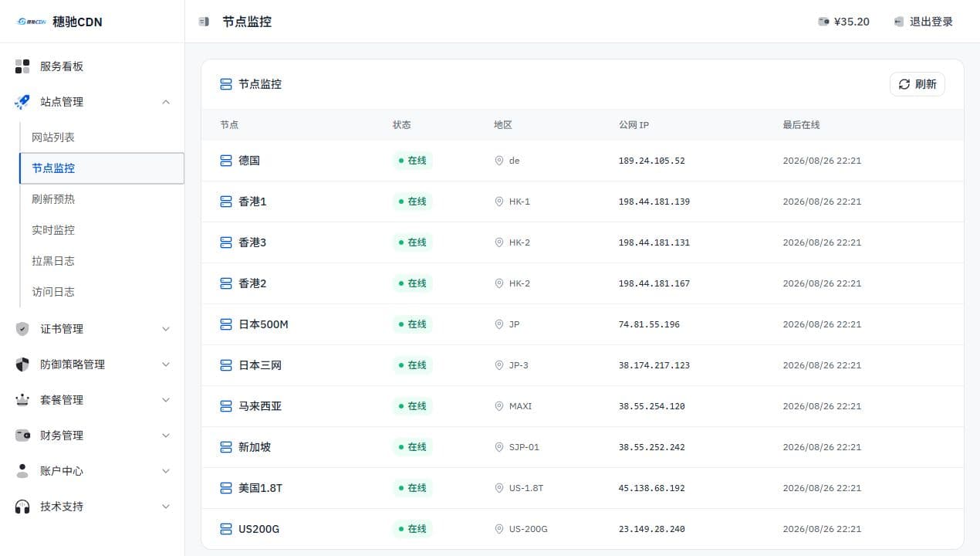Click the 刷新 refresh button
Screen dimensions: 980x556
pos(917,84)
